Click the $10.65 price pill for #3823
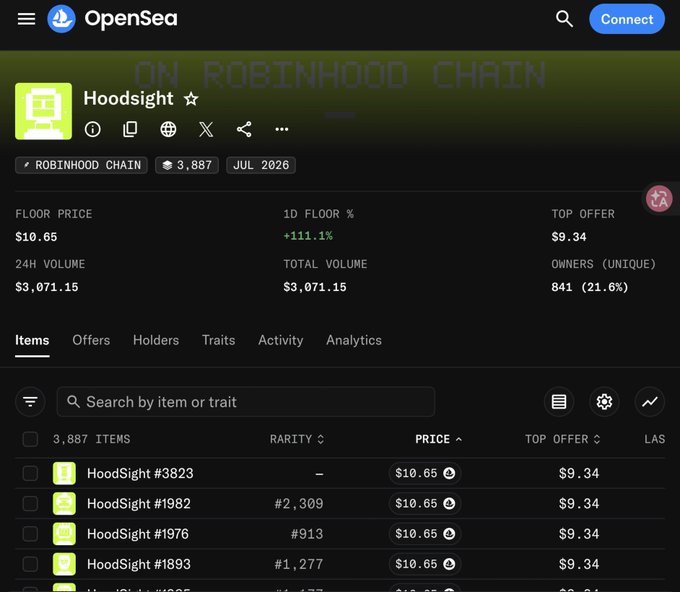 (x=425, y=473)
